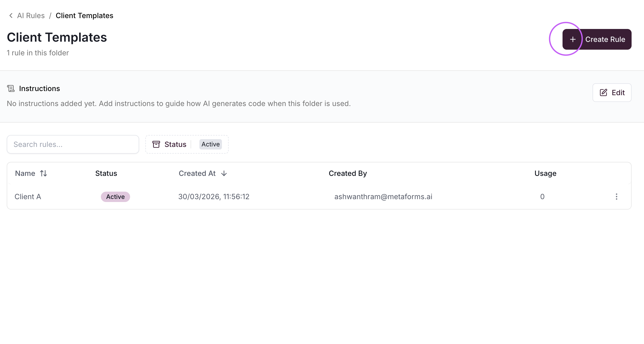Click the Status filter archive icon
644x344 pixels.
(156, 144)
